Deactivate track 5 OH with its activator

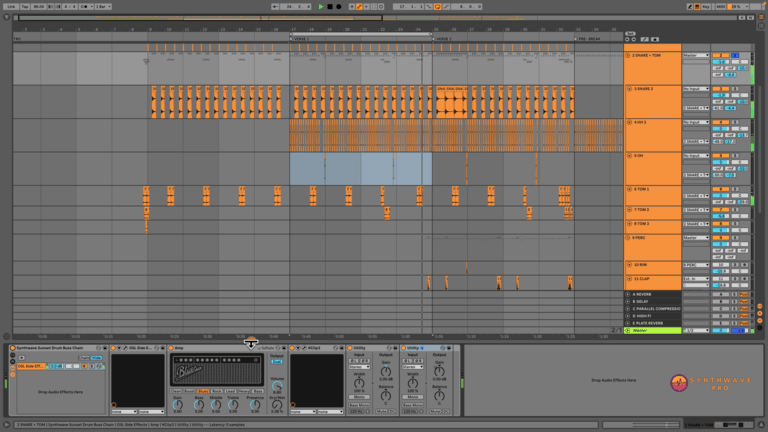click(720, 155)
